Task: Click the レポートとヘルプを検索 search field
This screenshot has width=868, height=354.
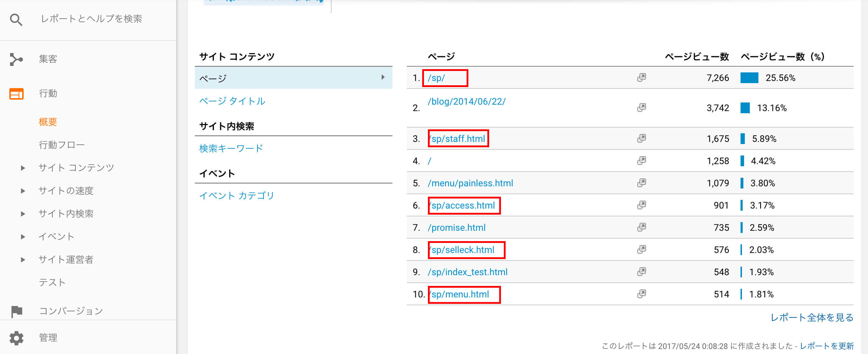Action: coord(92,19)
